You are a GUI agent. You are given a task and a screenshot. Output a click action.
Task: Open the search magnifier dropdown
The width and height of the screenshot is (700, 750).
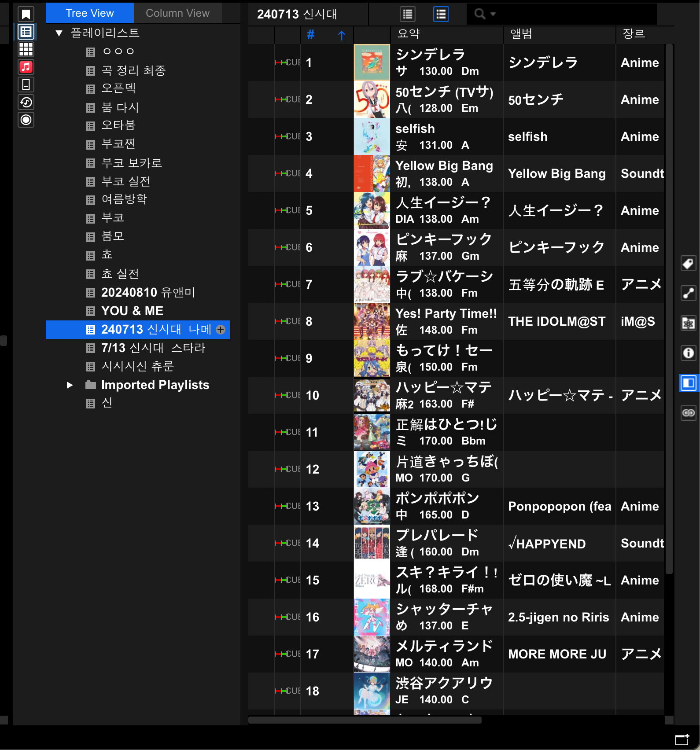point(485,14)
